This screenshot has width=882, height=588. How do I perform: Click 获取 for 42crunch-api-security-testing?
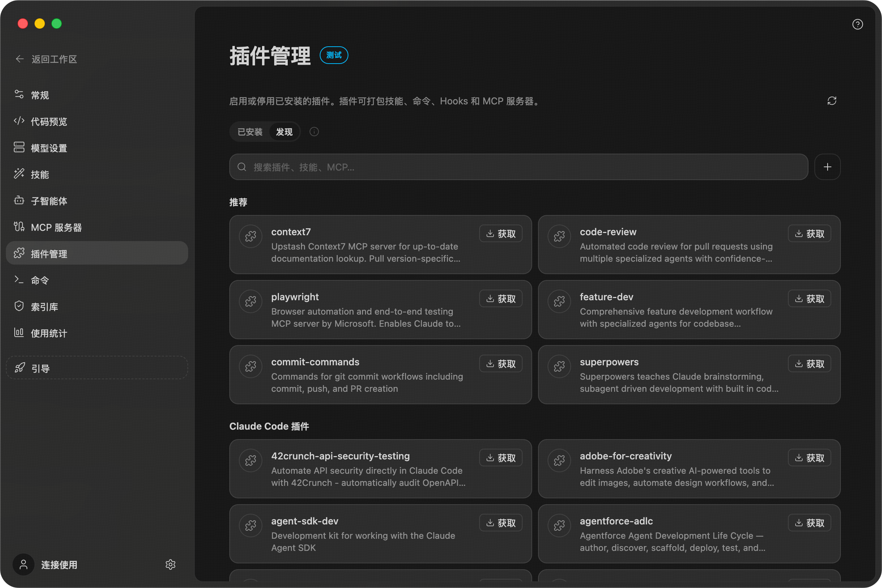(x=501, y=458)
